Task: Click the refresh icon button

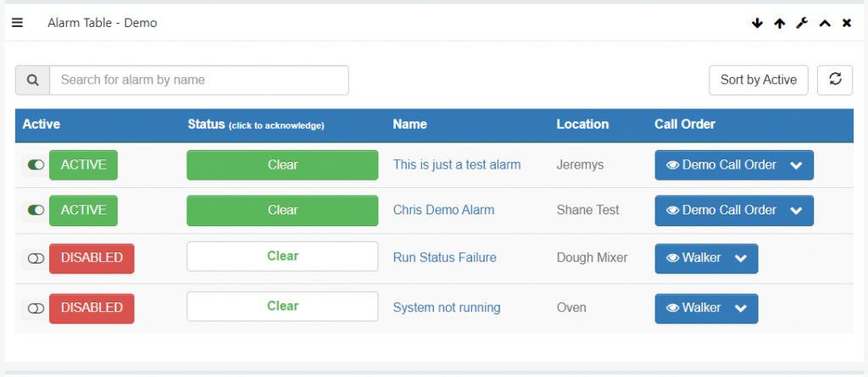Action: tap(835, 80)
